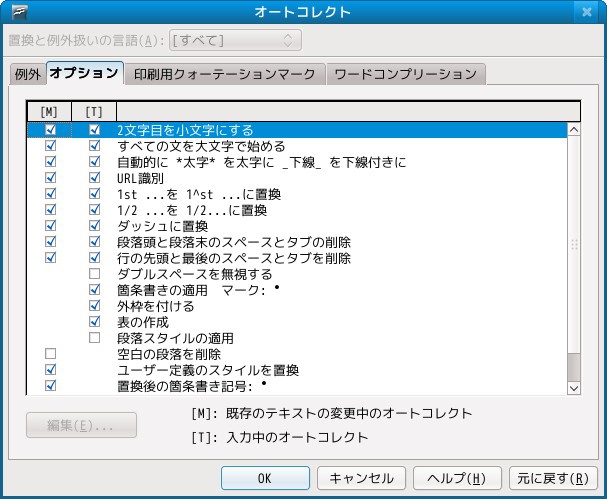Click the [M] column header
The height and width of the screenshot is (499, 607).
[x=49, y=112]
